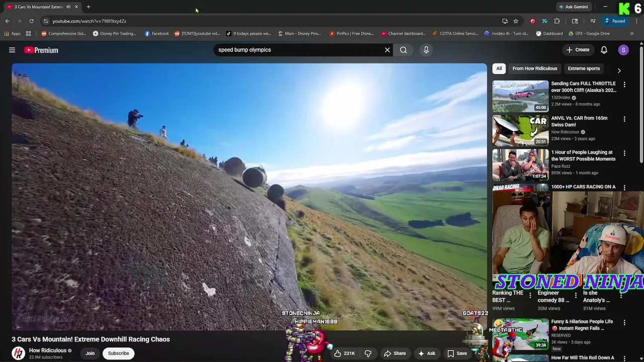Show hidden bookmarks with double chevron
The image size is (644, 362).
(631, 34)
